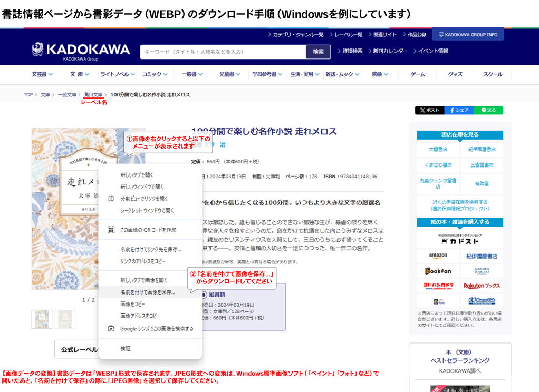The height and width of the screenshot is (392, 539).
Task: Click 近くの書店在庫を検索する link
Action: click(x=459, y=205)
